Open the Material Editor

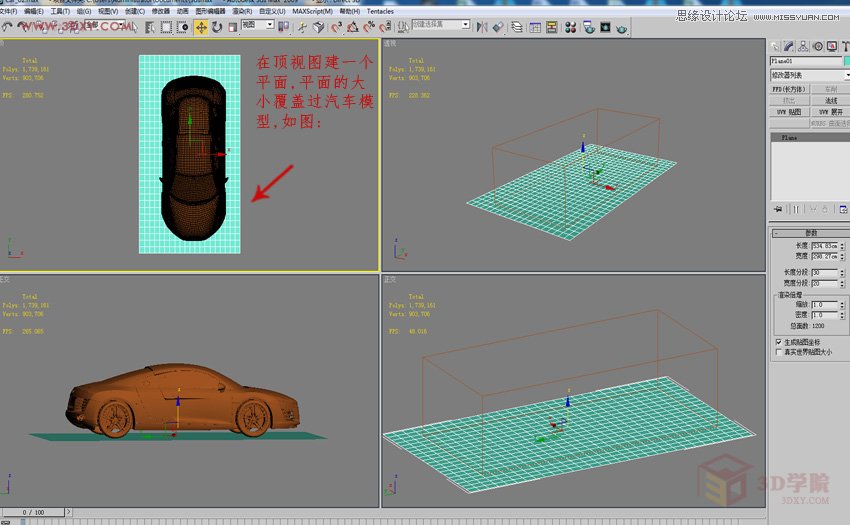click(570, 27)
